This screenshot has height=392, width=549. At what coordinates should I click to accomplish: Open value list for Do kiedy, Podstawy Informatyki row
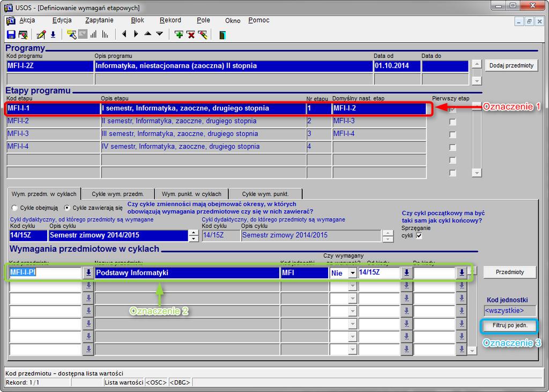click(x=462, y=272)
